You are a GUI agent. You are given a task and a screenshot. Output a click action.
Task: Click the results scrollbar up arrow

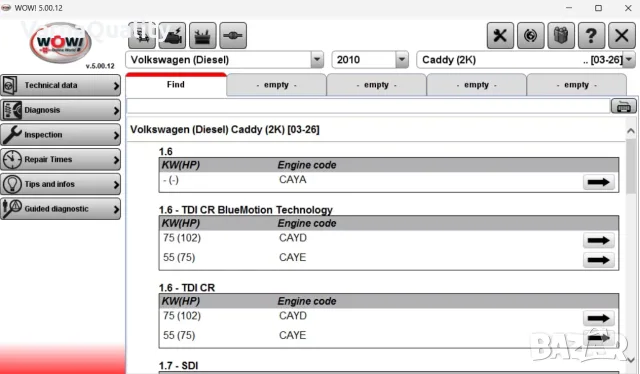pyautogui.click(x=631, y=131)
